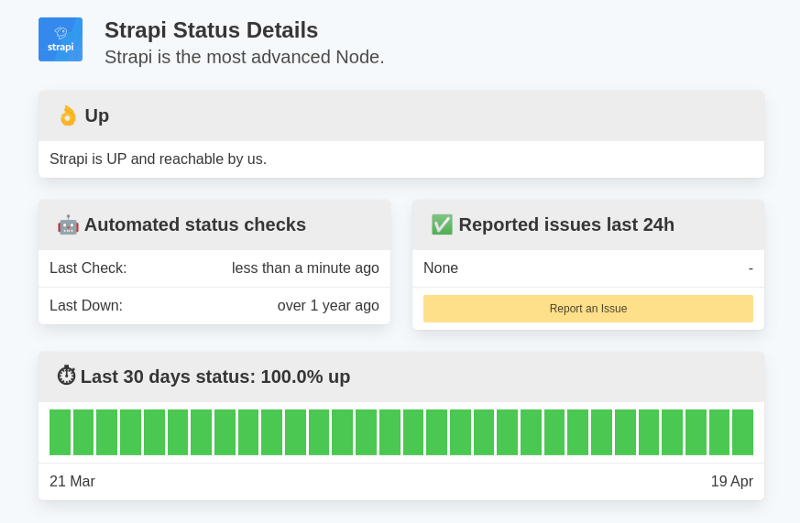The height and width of the screenshot is (523, 800).
Task: Click the OK hand emoji beside Up
Action: point(67,116)
